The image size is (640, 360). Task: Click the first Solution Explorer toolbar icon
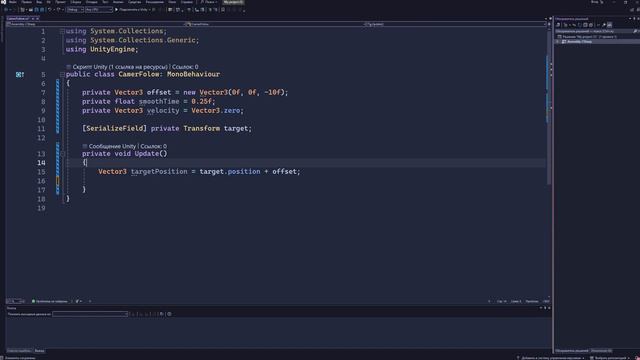(558, 25)
